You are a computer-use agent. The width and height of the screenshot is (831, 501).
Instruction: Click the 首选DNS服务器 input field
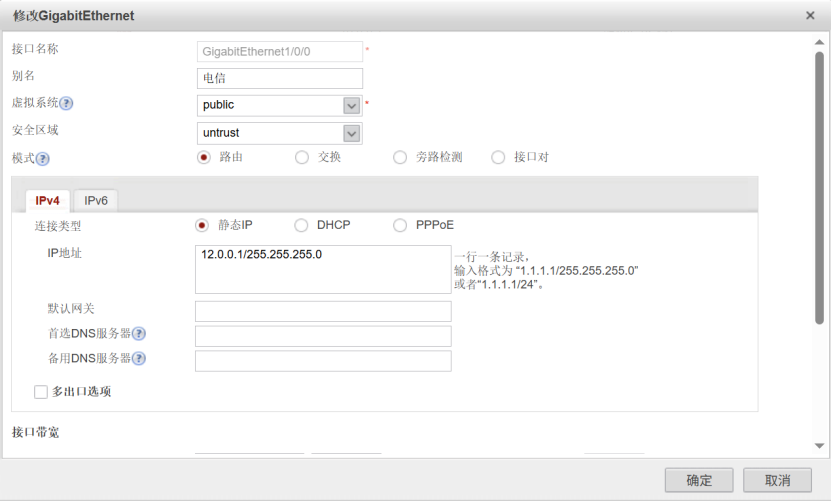[x=323, y=336]
